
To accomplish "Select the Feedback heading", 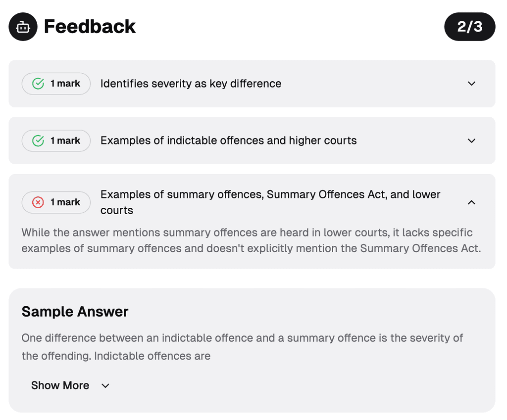I will [90, 27].
